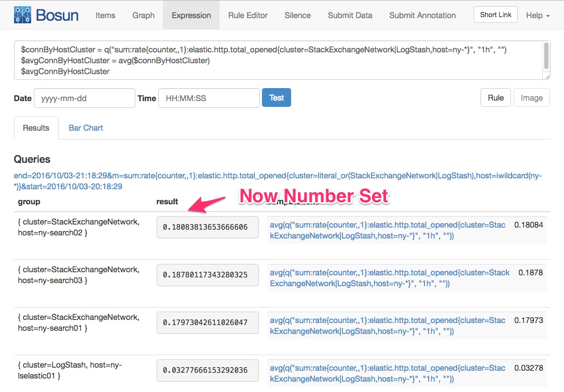Click the ny-search02 result value field
The height and width of the screenshot is (392, 564).
tap(208, 227)
